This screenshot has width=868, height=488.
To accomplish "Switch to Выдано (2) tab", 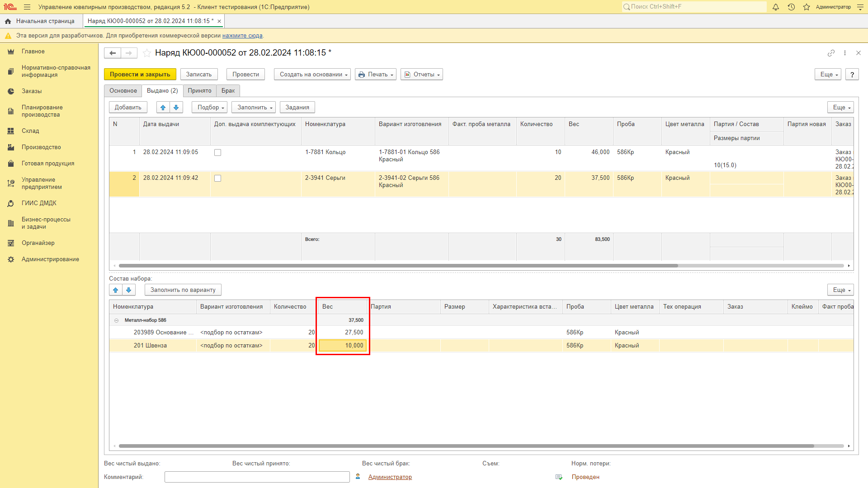I will (162, 91).
